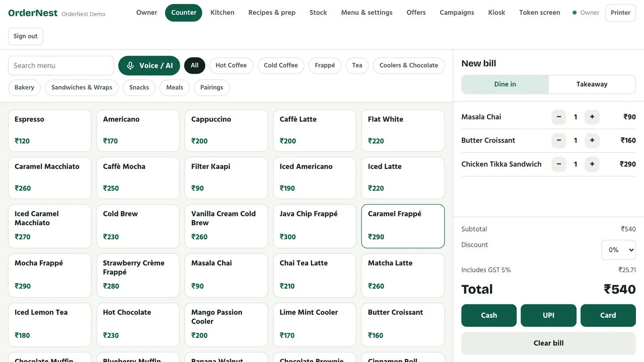This screenshot has width=644, height=362.
Task: Show only Tea items
Action: click(357, 65)
